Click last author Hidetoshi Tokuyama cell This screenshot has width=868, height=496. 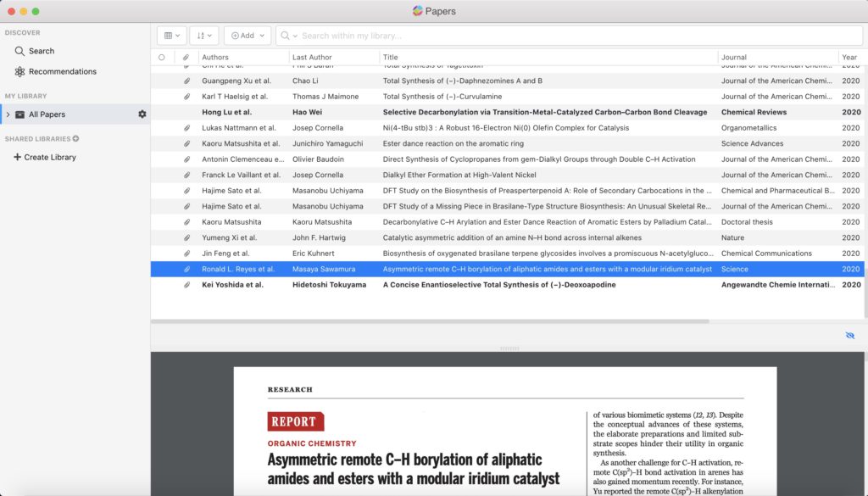(330, 285)
